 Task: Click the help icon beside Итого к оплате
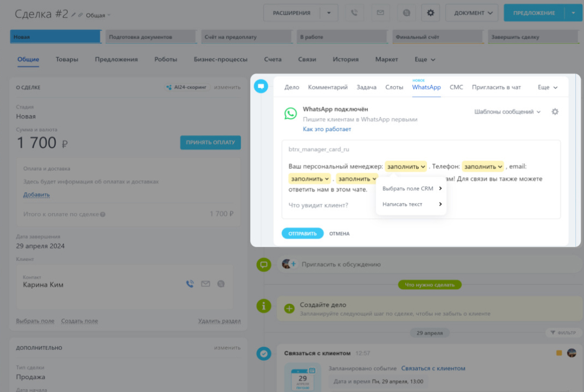103,214
